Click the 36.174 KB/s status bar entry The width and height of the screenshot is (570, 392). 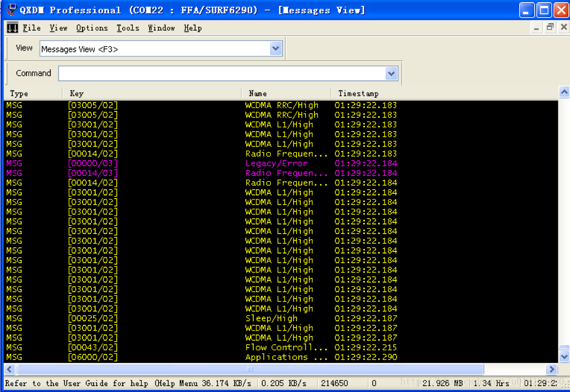tap(226, 383)
